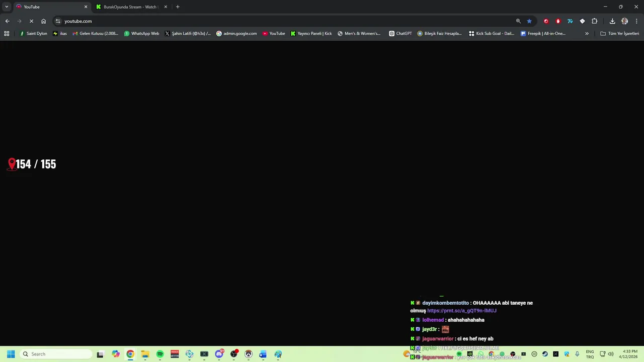The image size is (644, 362).
Task: Open the bookmarks bar apps grid
Action: tap(7, 34)
